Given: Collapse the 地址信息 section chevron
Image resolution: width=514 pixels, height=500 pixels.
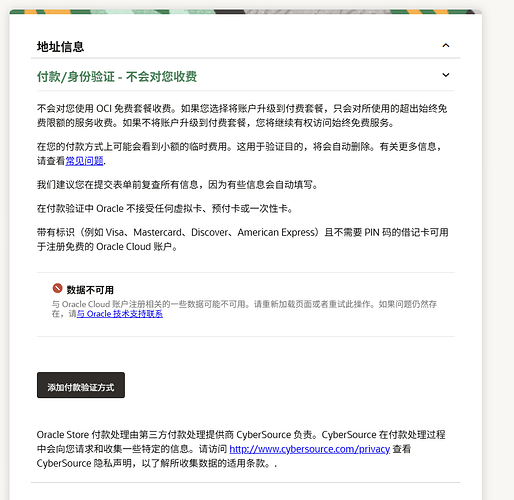Looking at the screenshot, I should (446, 45).
